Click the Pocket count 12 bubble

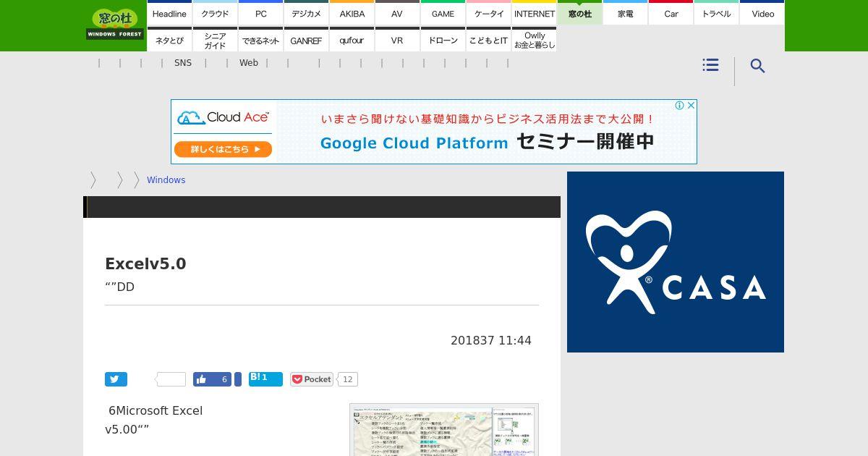click(x=348, y=379)
